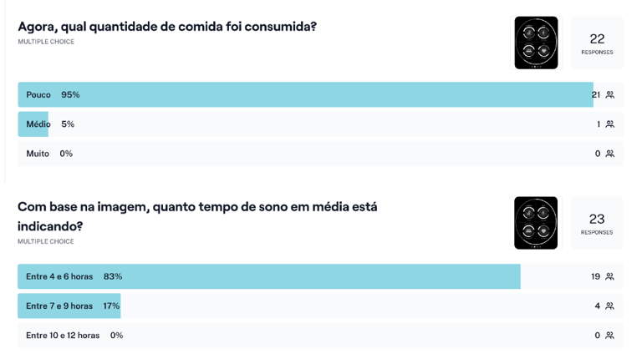Select the Entre 4 e 6 horas bar
The height and width of the screenshot is (364, 642).
pos(268,276)
